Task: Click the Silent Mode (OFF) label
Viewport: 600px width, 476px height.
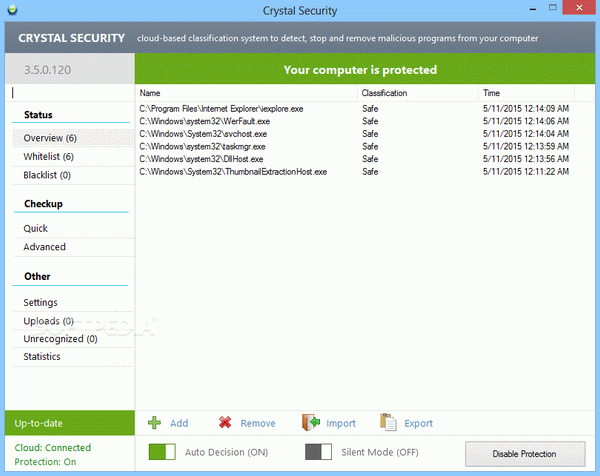Action: [380, 452]
